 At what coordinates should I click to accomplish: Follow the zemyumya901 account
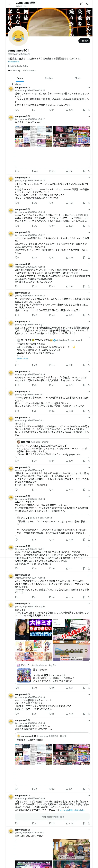click(84, 41)
